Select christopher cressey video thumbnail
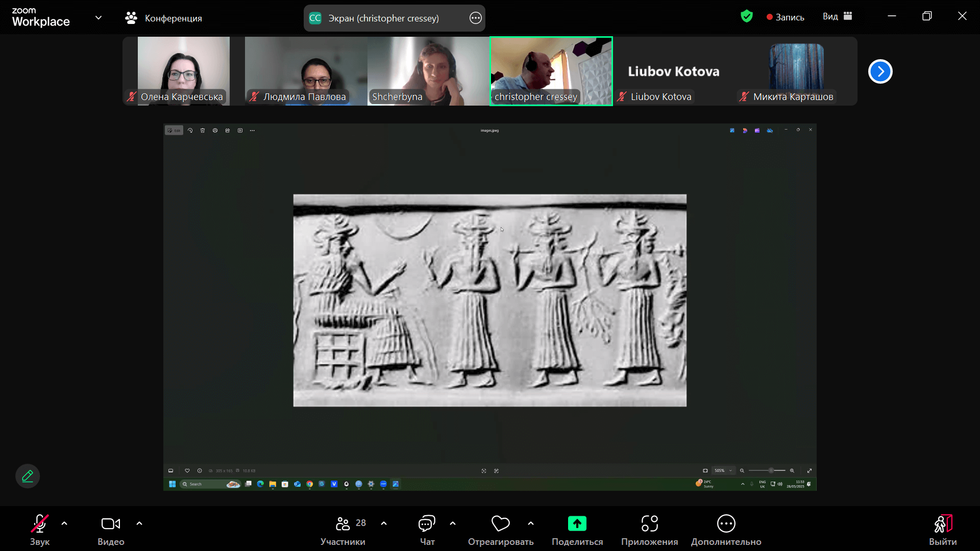Image resolution: width=980 pixels, height=551 pixels. [x=551, y=71]
